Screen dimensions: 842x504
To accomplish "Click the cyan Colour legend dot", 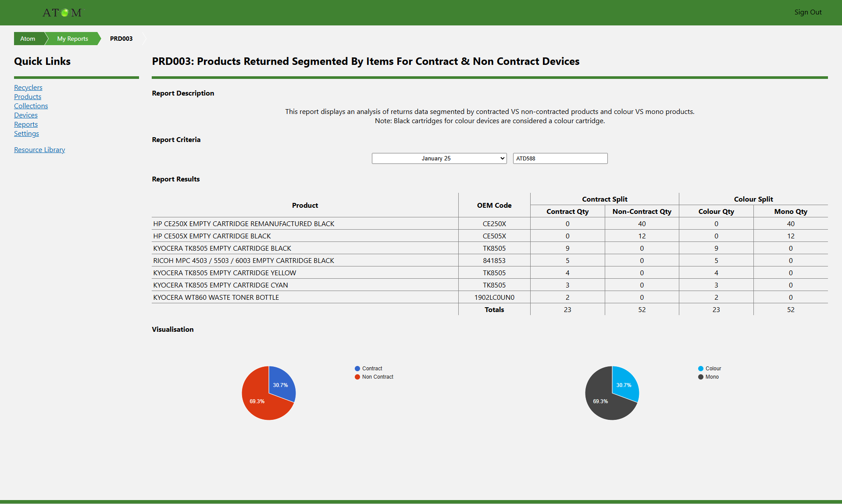I will (701, 369).
